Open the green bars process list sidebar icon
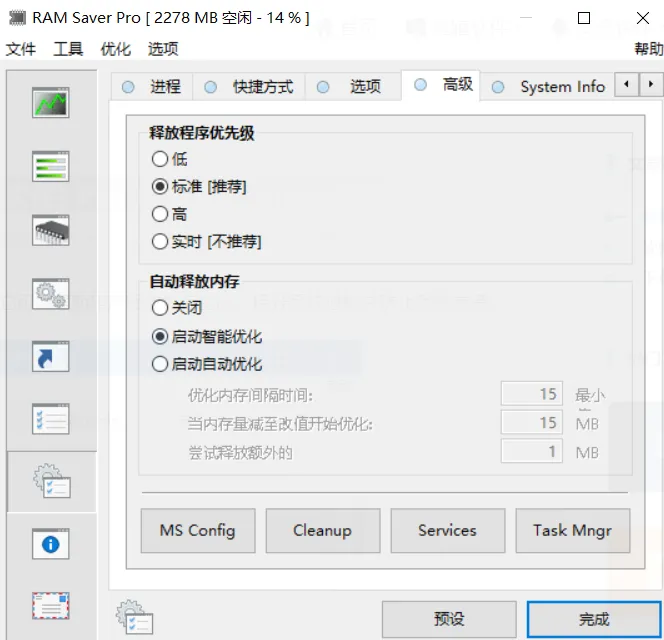This screenshot has width=664, height=640. point(50,166)
